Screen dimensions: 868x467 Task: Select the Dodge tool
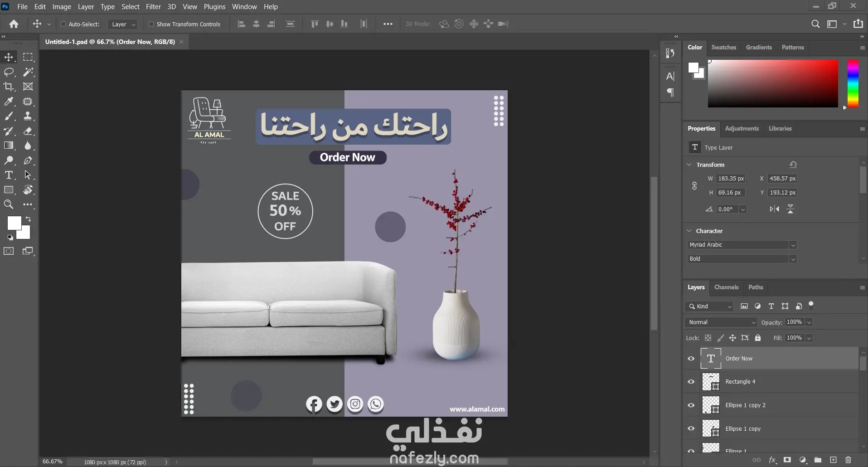(x=9, y=161)
